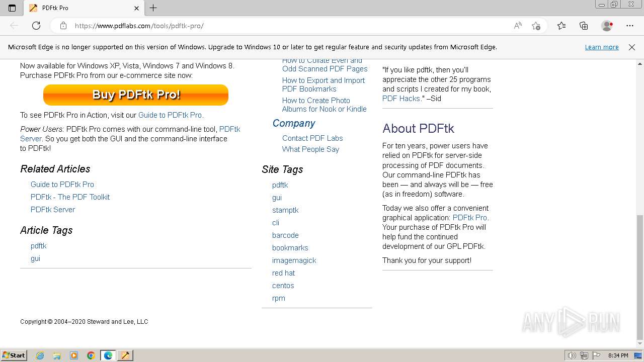
Task: Dismiss the Edge unsupported notification bar
Action: 632,47
